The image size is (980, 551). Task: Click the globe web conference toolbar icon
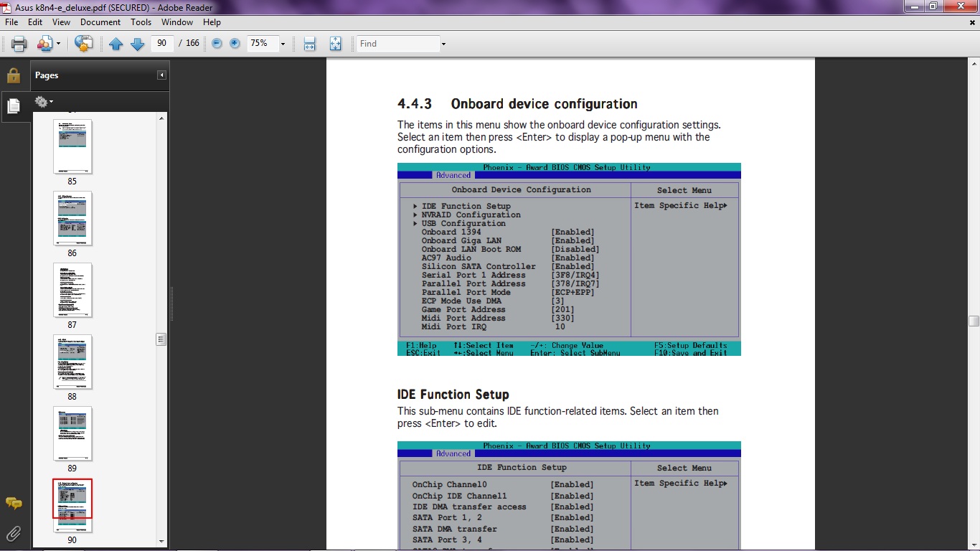click(84, 44)
